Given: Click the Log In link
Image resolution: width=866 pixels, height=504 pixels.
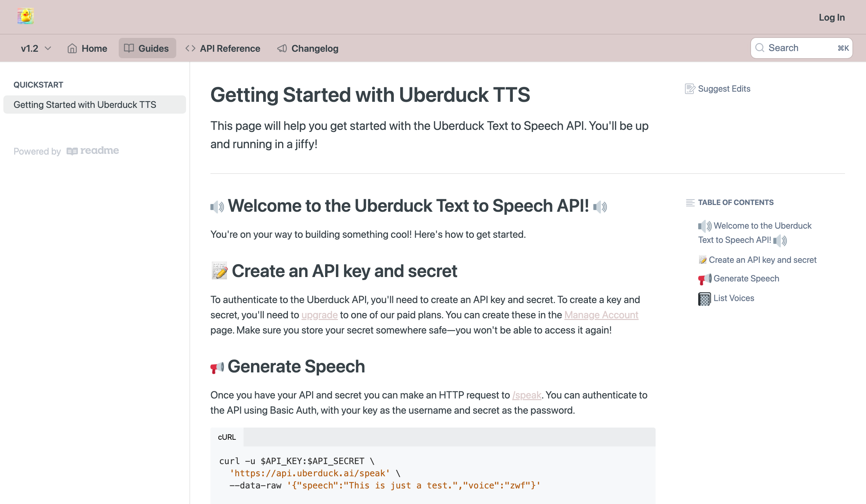Looking at the screenshot, I should [831, 17].
